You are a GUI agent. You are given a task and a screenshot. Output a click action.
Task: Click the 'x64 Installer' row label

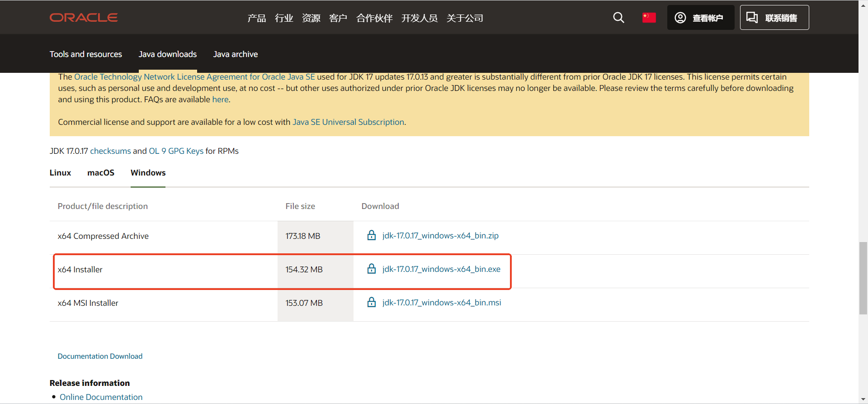pyautogui.click(x=80, y=270)
